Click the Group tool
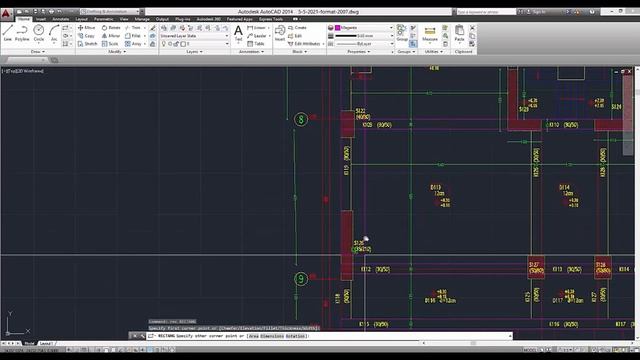The width and height of the screenshot is (640, 360). pos(402,33)
